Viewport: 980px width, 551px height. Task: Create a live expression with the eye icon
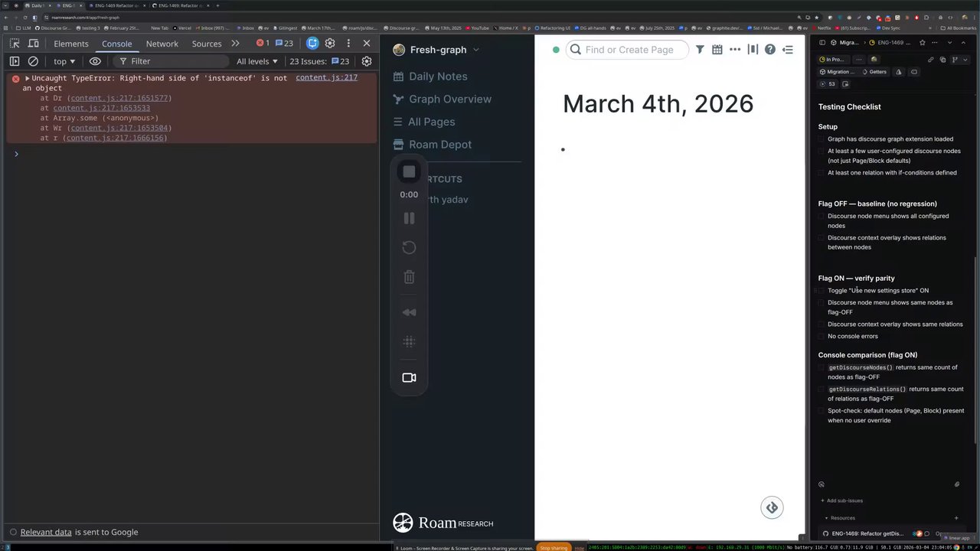[95, 61]
